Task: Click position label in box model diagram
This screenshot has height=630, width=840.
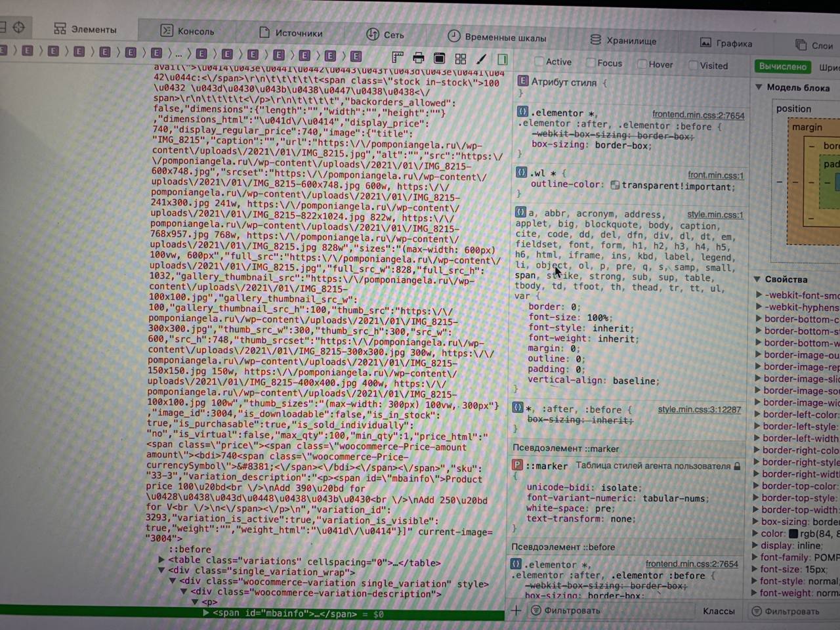Action: click(x=793, y=108)
